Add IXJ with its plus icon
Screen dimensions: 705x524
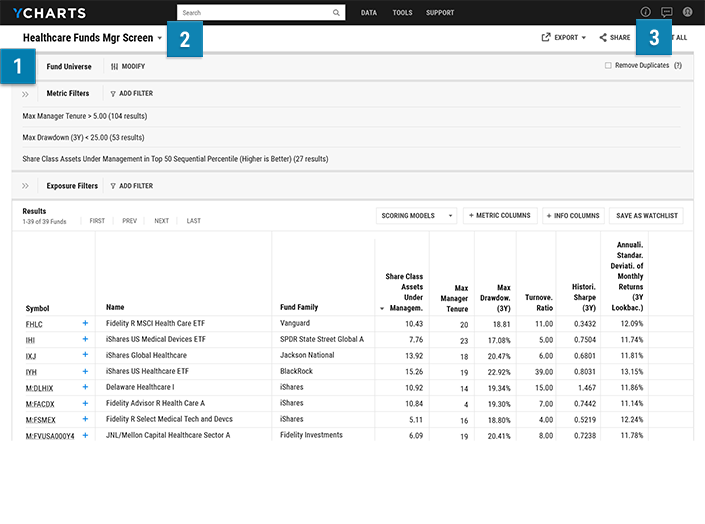coord(85,355)
